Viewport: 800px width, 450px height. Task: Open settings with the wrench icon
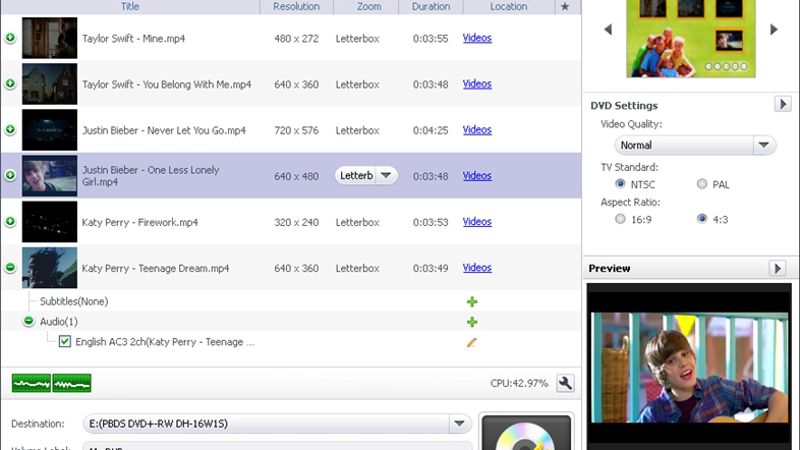pos(565,383)
